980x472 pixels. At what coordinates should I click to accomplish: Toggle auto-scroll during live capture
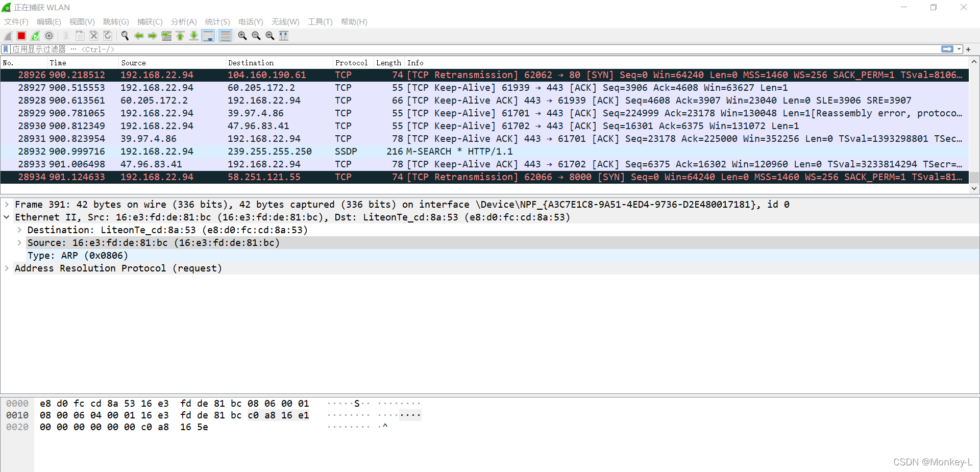point(208,36)
